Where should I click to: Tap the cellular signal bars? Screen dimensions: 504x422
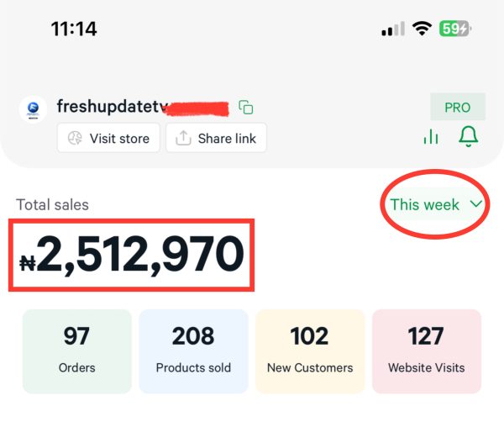392,29
